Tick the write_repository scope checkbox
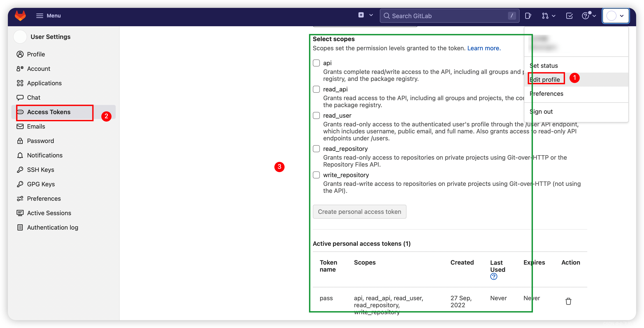 click(316, 175)
